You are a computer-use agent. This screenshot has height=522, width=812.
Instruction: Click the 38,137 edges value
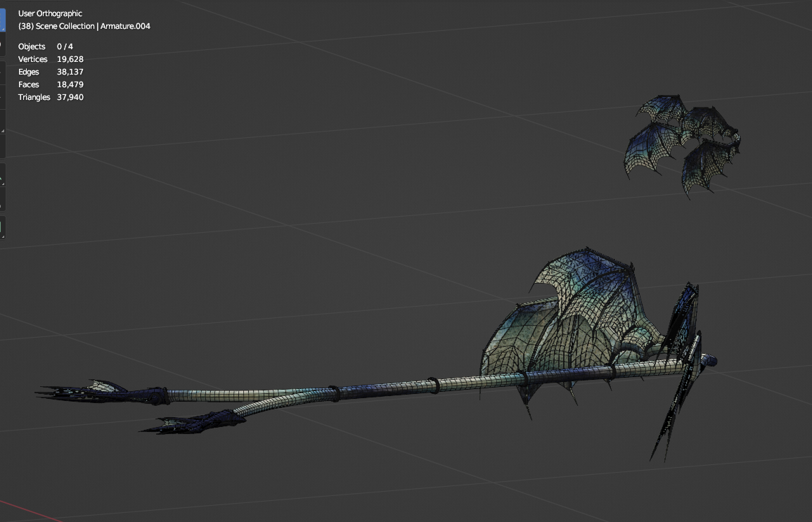pos(70,72)
